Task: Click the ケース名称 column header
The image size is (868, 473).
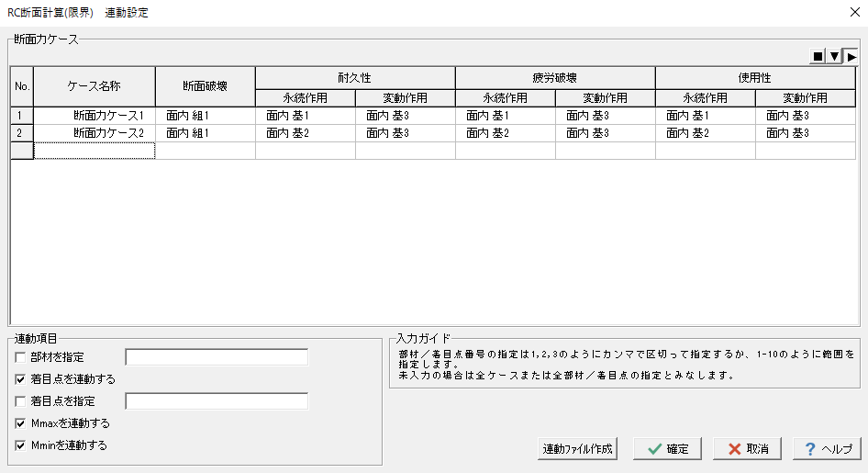Action: 95,86
